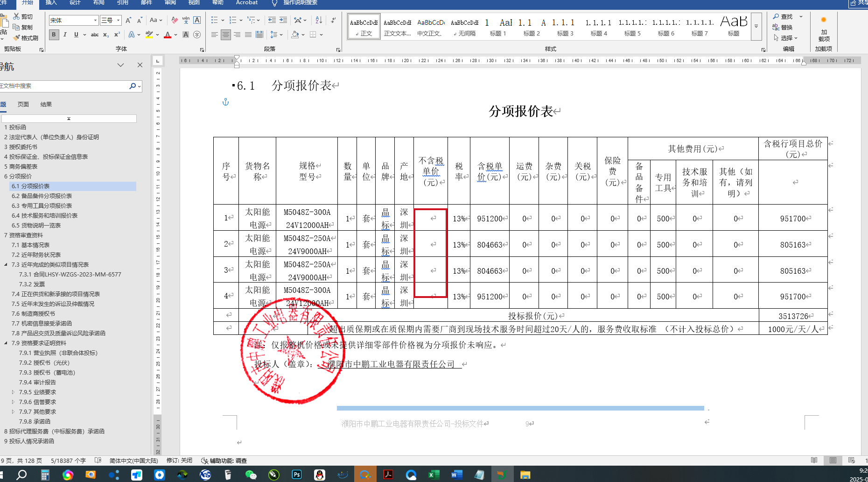Click the Format Painter (格式刷) icon
868x482 pixels.
click(x=17, y=38)
